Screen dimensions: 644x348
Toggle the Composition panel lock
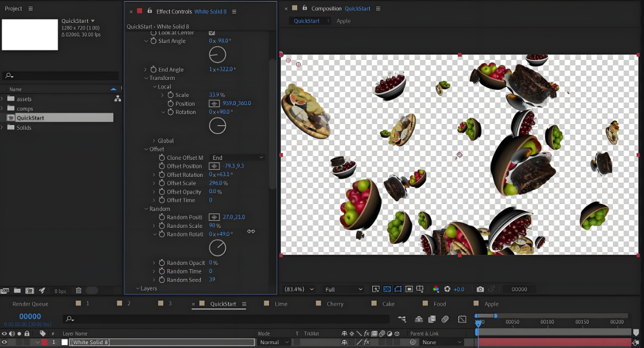pos(304,8)
